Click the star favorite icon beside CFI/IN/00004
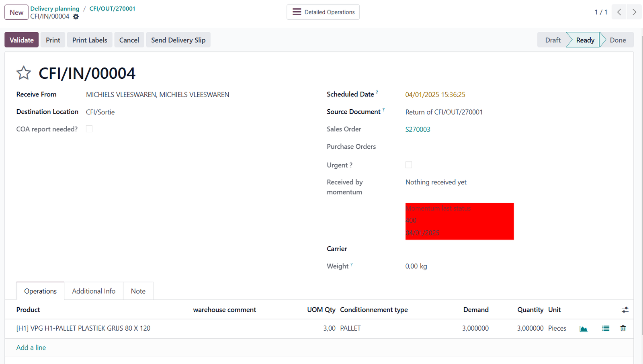Viewport: 643px width, 364px height. tap(23, 73)
